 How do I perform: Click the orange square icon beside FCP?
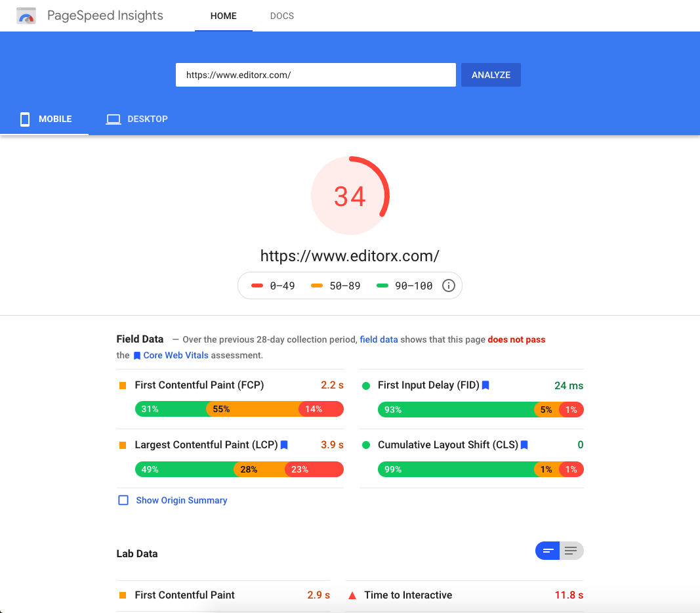click(x=123, y=385)
